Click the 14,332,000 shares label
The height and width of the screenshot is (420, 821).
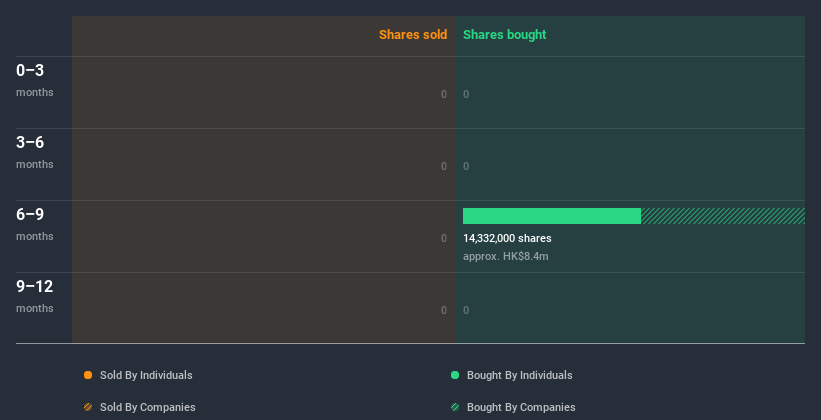507,238
